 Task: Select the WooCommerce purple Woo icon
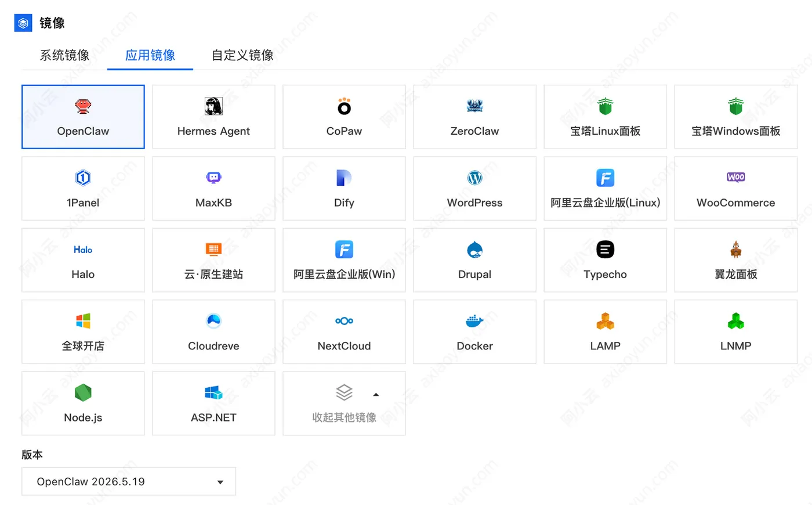click(735, 177)
